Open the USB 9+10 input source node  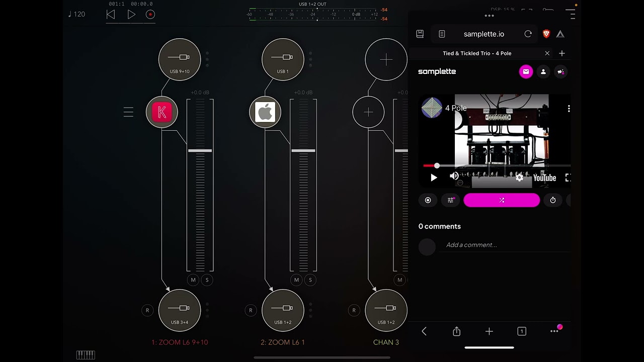[x=180, y=60]
